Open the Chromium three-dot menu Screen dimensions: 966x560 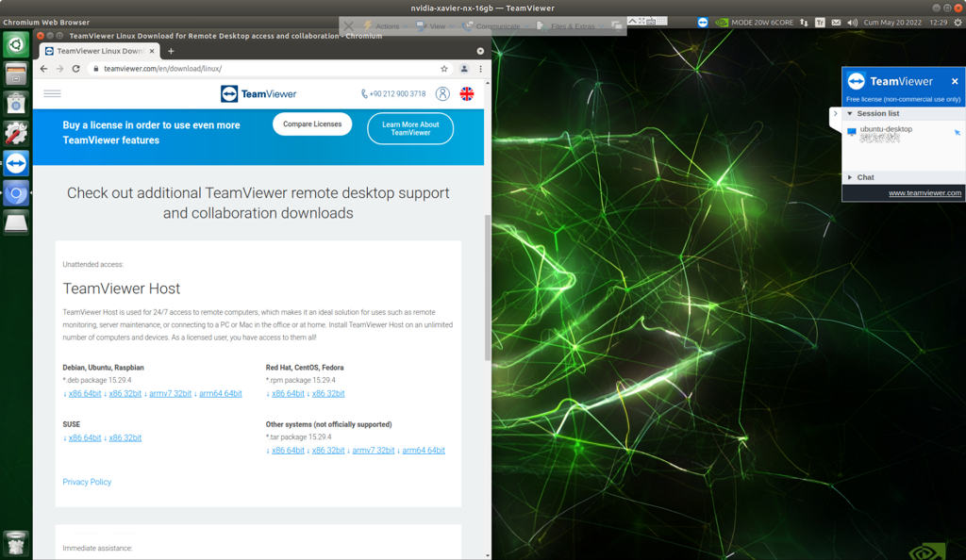click(x=480, y=68)
